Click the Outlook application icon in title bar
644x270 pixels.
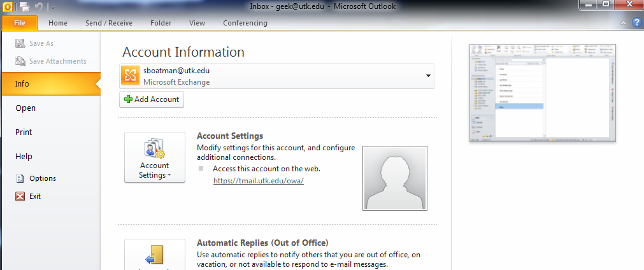(x=7, y=6)
